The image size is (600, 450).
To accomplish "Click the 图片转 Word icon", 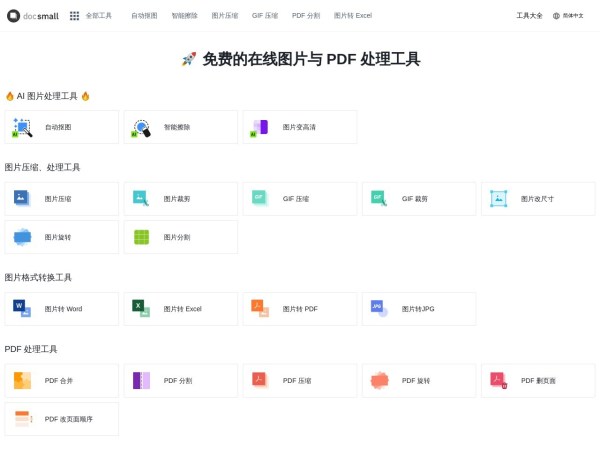I will tap(22, 308).
